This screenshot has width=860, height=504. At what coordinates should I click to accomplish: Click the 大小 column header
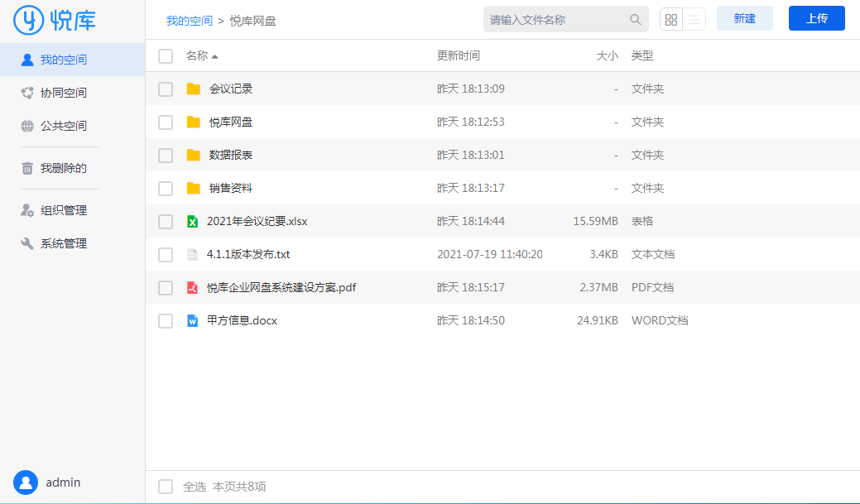pyautogui.click(x=608, y=55)
